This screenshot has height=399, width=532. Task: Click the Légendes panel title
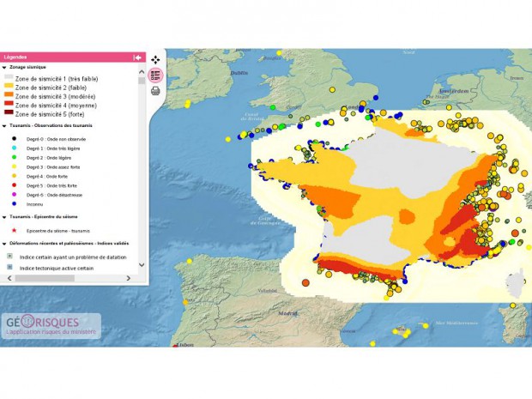[x=15, y=57]
